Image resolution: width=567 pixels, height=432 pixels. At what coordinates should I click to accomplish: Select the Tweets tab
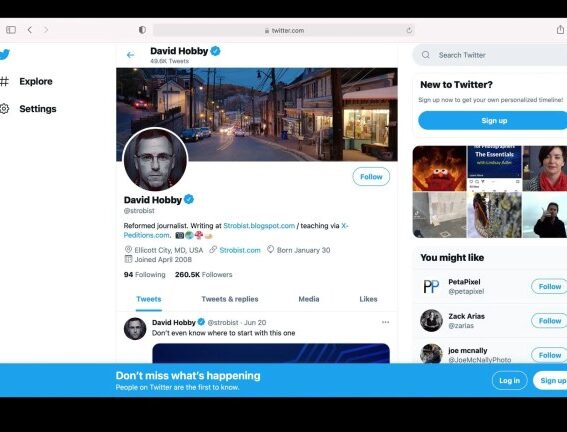(x=149, y=299)
